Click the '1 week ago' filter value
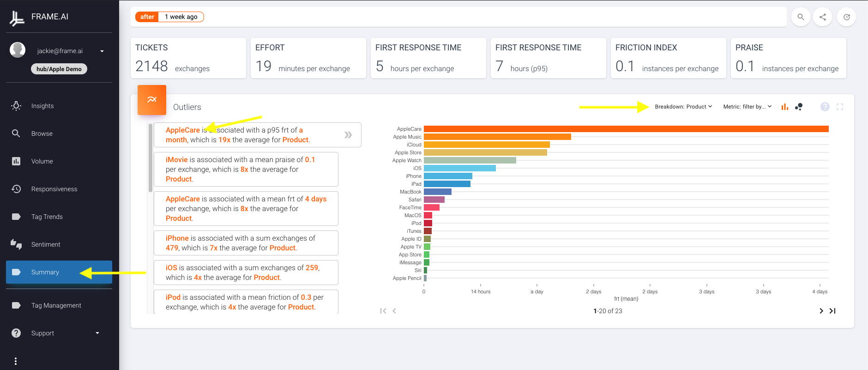Image resolution: width=868 pixels, height=370 pixels. [181, 17]
